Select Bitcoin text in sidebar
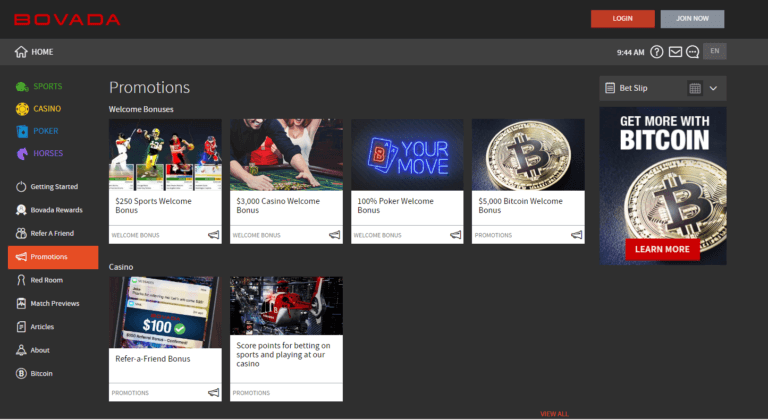Image resolution: width=768 pixels, height=420 pixels. (41, 373)
